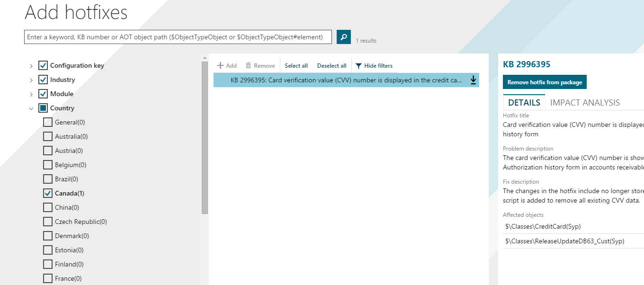
Task: Click the download arrow on KB 2996395
Action: tap(473, 80)
